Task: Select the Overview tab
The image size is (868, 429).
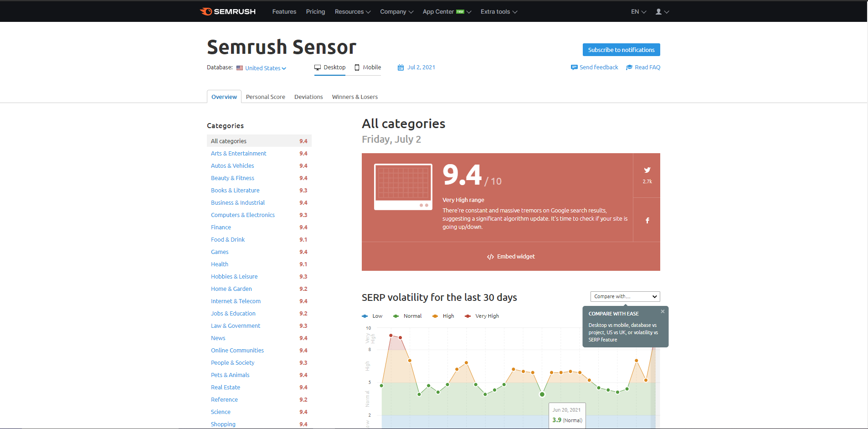Action: click(224, 97)
